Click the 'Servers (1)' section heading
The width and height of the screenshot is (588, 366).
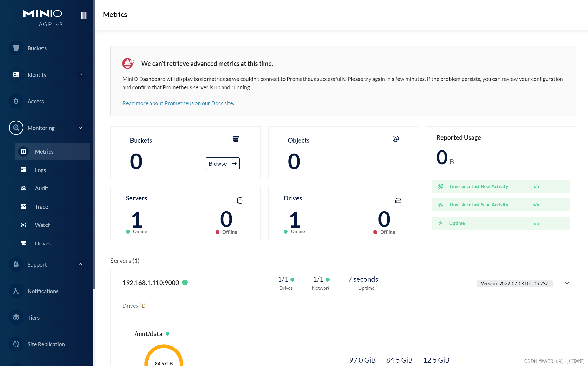[x=125, y=261]
